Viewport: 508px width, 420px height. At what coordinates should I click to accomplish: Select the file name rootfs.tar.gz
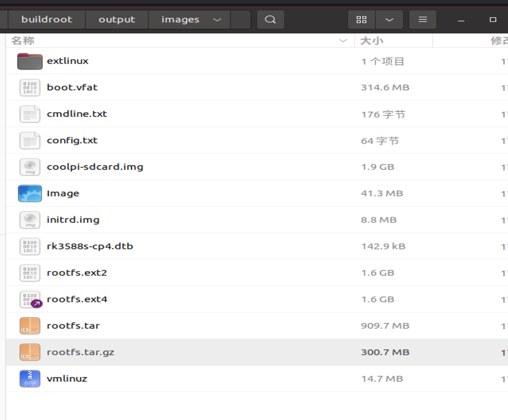pos(80,352)
